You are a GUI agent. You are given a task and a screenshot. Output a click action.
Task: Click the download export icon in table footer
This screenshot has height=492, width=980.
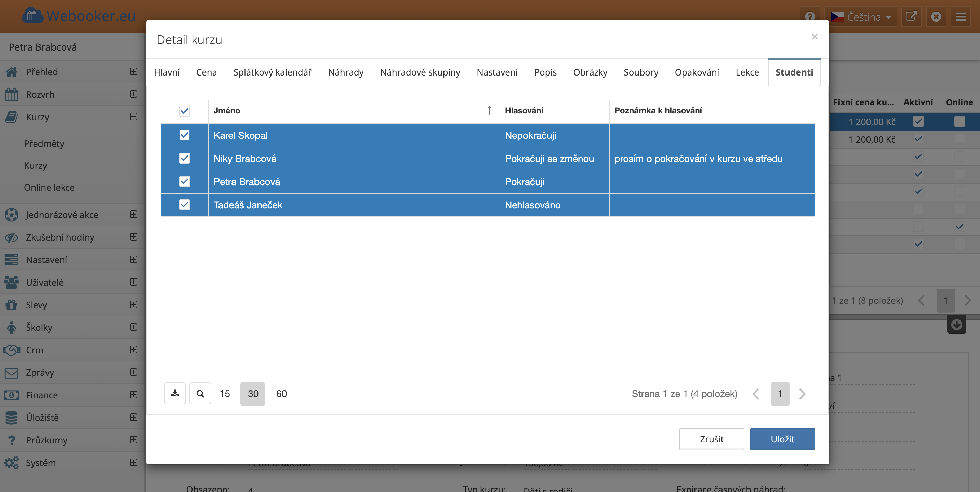pos(175,393)
